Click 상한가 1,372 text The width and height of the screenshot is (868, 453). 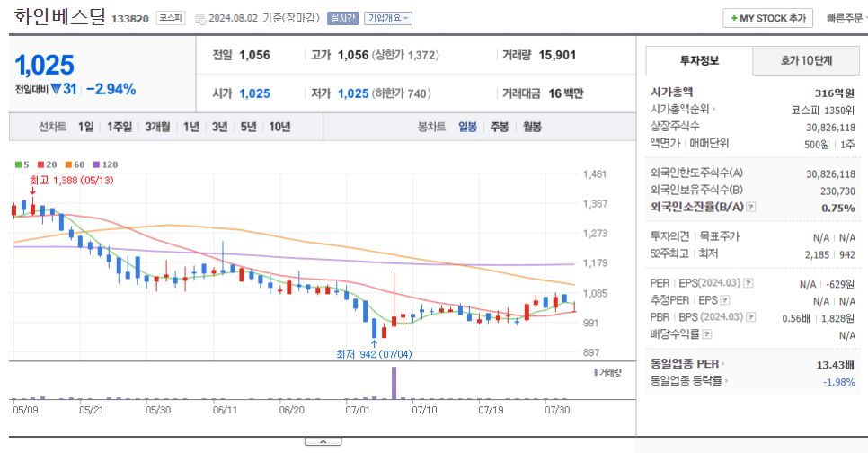pos(406,55)
